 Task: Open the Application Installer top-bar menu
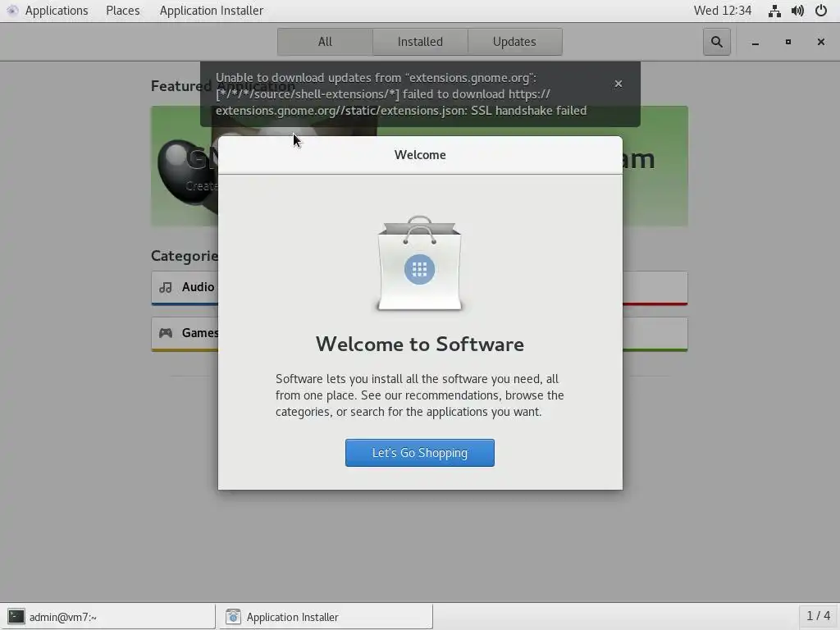click(x=211, y=11)
